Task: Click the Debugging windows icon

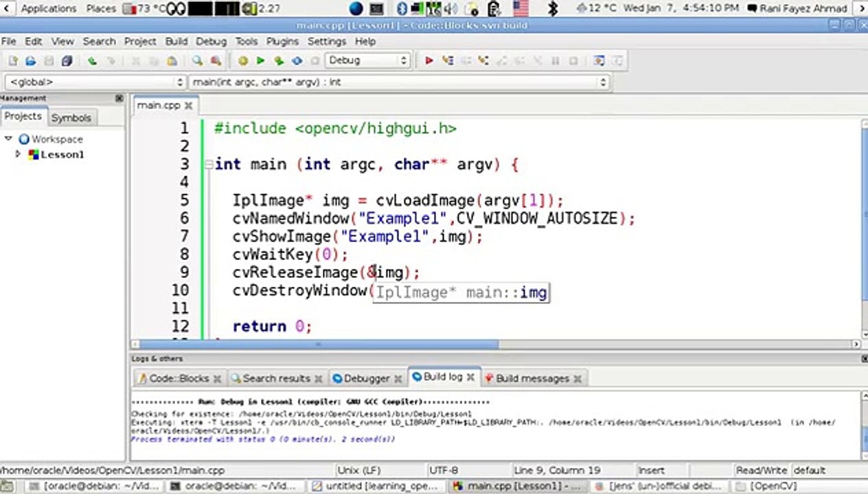Action: click(599, 60)
